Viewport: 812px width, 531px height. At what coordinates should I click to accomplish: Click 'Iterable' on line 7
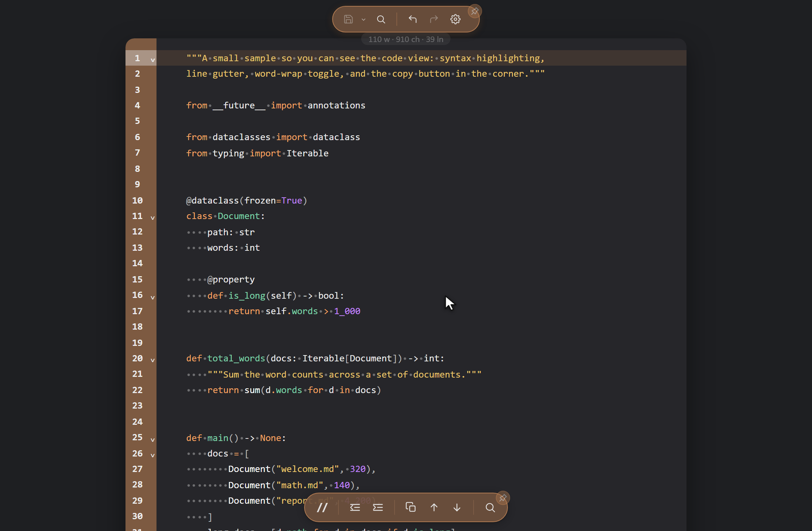click(x=307, y=153)
